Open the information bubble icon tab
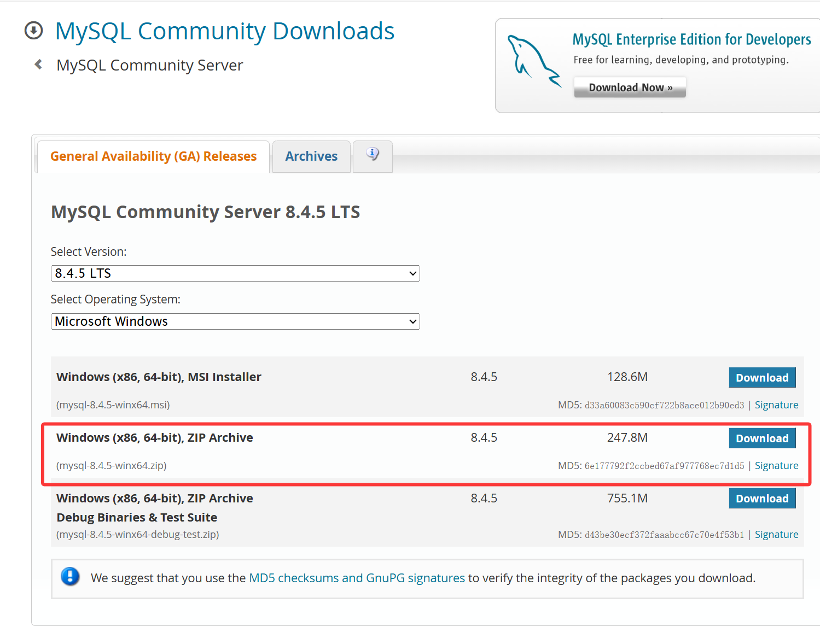The height and width of the screenshot is (644, 820). pyautogui.click(x=373, y=156)
